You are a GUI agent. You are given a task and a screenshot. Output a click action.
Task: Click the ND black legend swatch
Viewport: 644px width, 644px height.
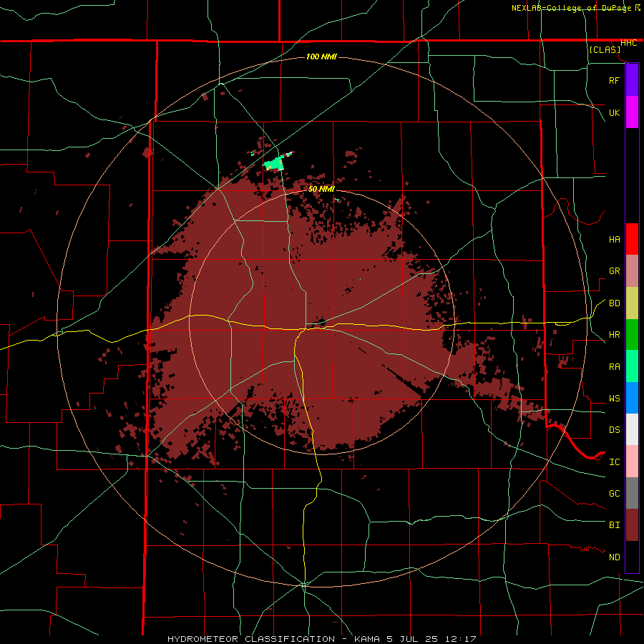(632, 557)
